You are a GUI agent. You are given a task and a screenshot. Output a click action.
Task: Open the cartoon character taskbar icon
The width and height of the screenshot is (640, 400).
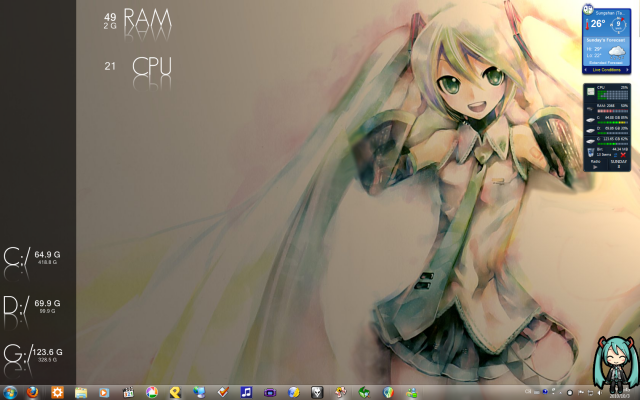click(x=341, y=393)
